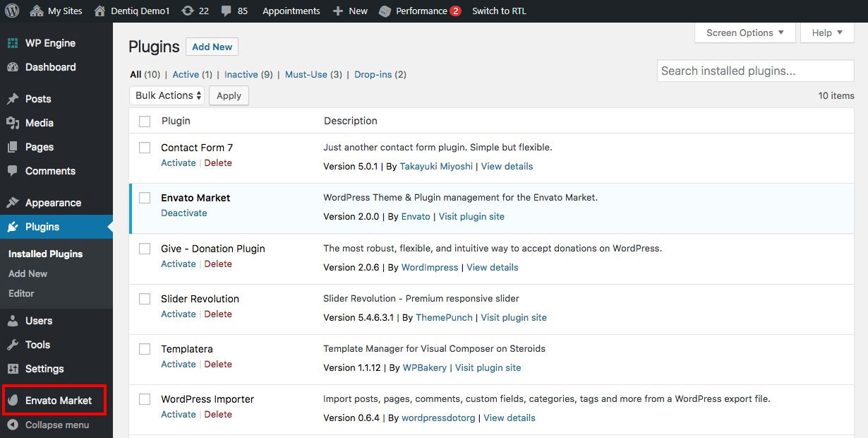Click the Media icon in sidebar
The image size is (868, 438).
[x=13, y=123]
